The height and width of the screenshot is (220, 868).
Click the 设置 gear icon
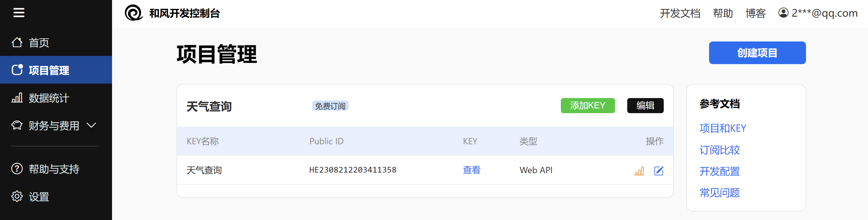click(17, 196)
